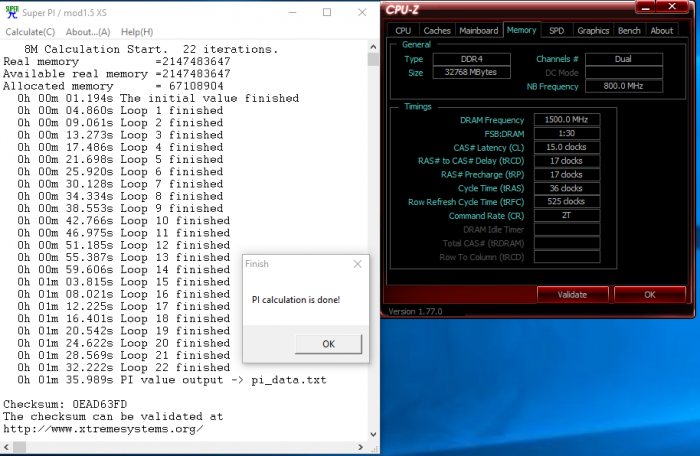Close the CPU-Z window
The height and width of the screenshot is (456, 700).
[672, 7]
